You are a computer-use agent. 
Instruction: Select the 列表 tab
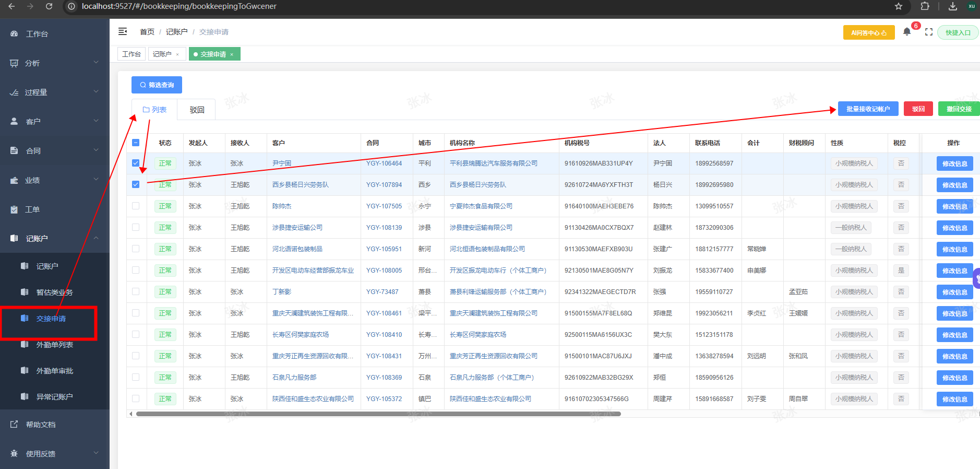point(154,110)
